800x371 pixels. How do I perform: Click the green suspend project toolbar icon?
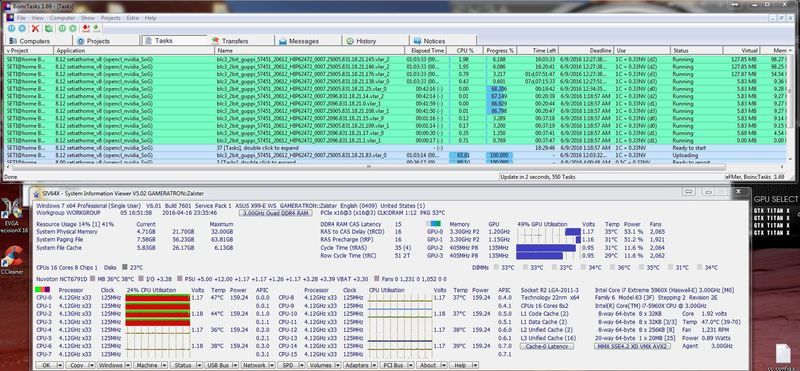click(62, 29)
